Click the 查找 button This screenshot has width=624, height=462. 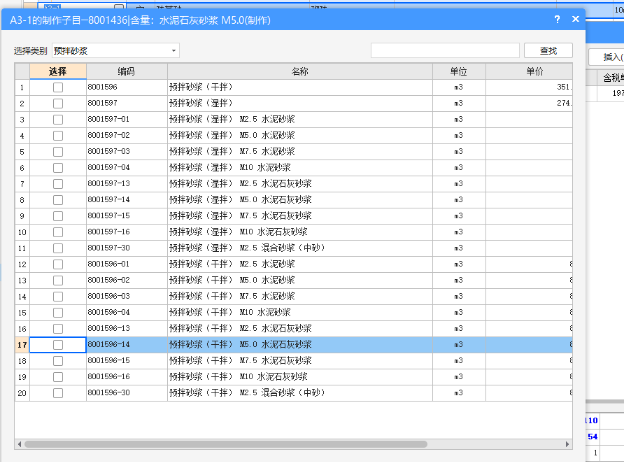click(x=548, y=51)
